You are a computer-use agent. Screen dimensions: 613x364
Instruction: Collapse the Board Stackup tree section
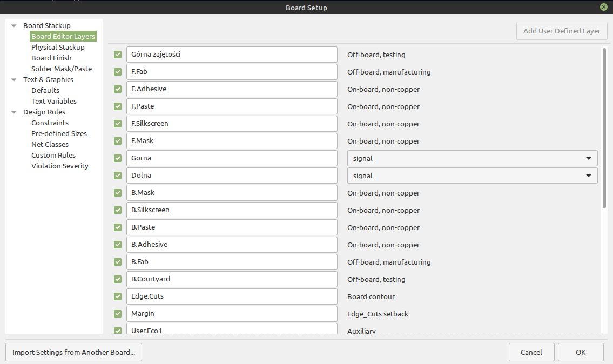pyautogui.click(x=14, y=26)
